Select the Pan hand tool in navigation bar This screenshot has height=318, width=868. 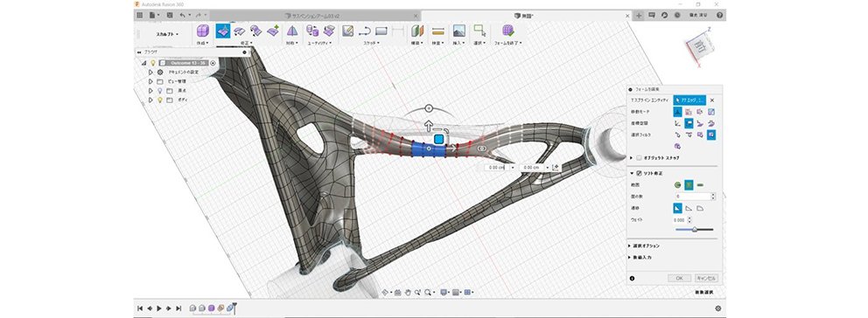pyautogui.click(x=408, y=292)
